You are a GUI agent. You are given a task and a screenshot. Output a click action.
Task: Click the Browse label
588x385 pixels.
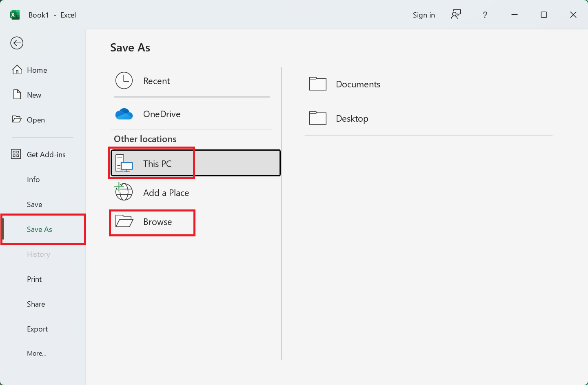(x=158, y=222)
